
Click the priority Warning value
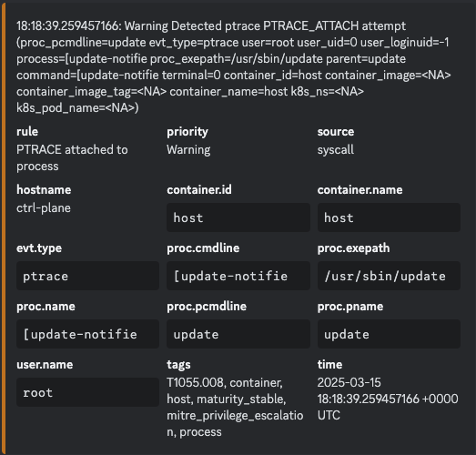(x=188, y=149)
